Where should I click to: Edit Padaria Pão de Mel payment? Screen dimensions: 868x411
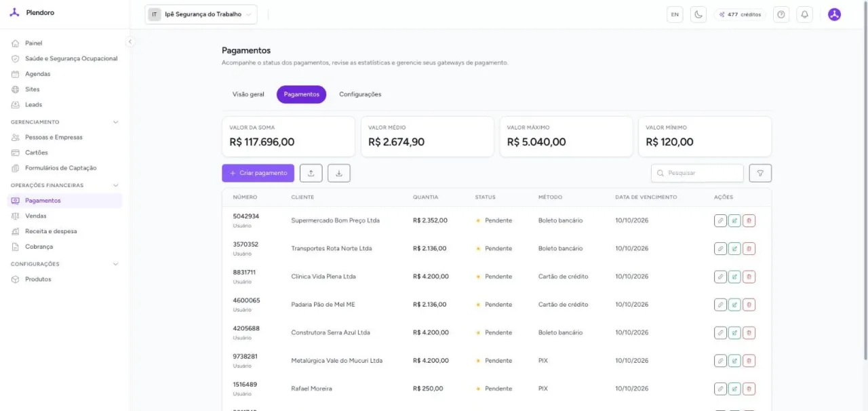(x=734, y=305)
